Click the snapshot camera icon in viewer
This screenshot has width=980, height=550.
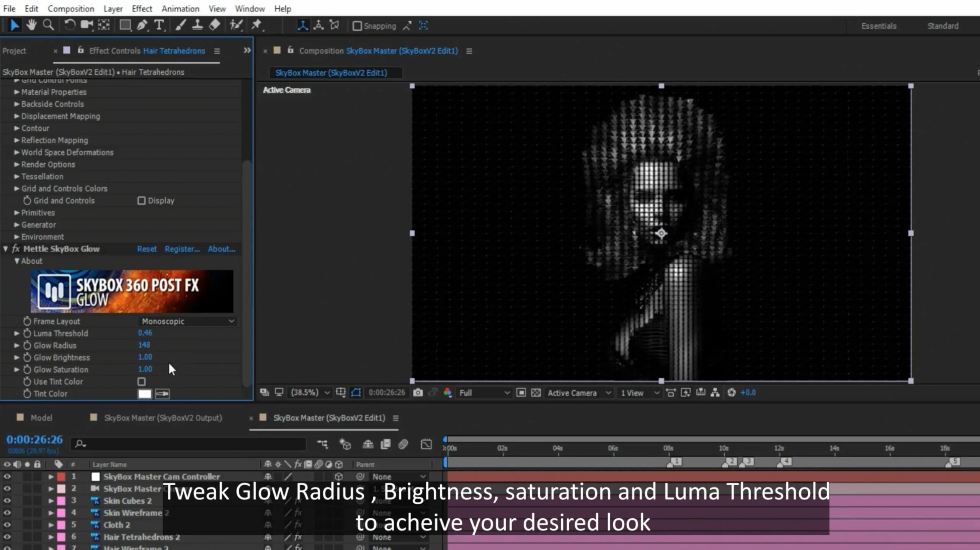click(418, 393)
